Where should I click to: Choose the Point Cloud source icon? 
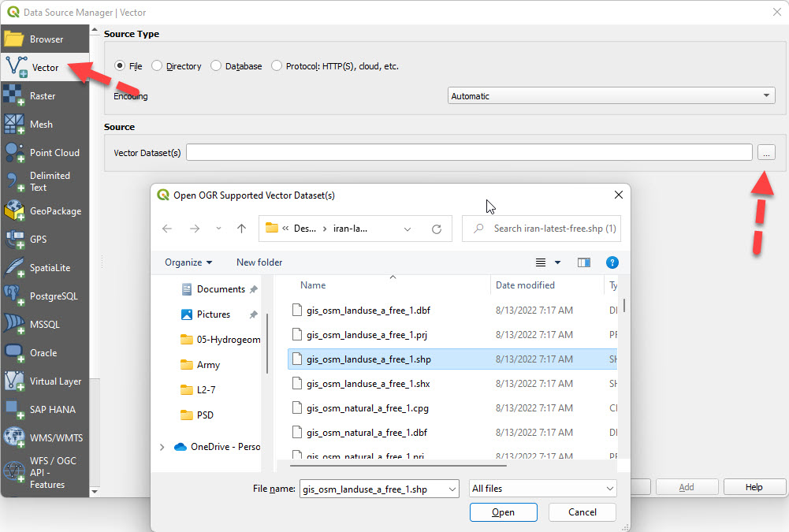[x=15, y=153]
